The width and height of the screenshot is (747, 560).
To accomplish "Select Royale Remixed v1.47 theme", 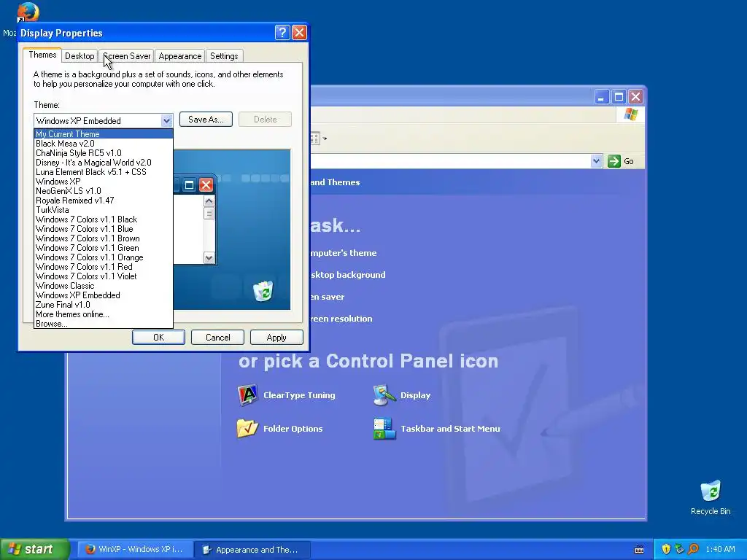I will click(x=104, y=201).
